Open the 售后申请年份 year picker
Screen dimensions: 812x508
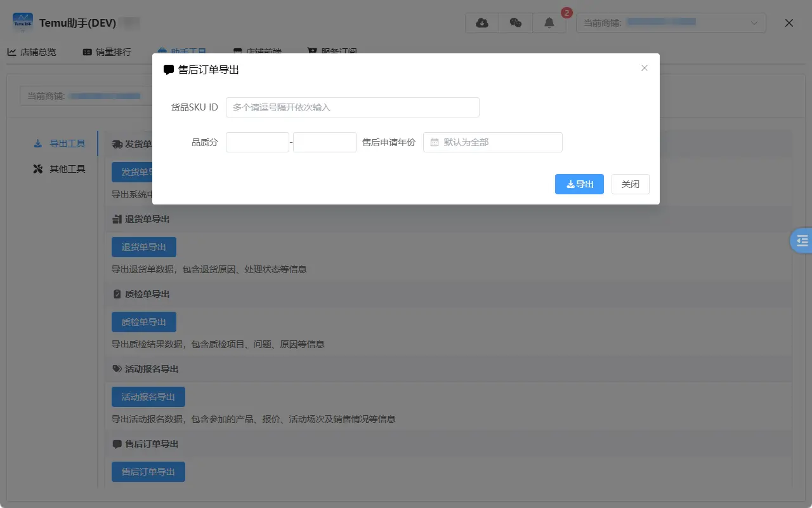coord(493,142)
